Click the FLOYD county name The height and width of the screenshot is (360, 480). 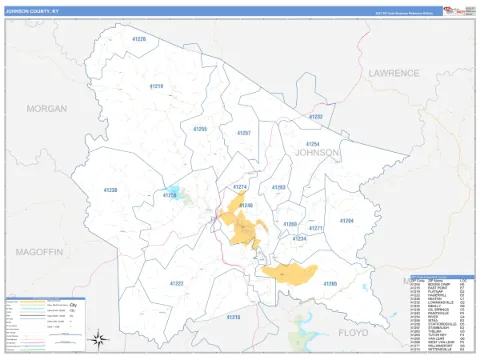(x=353, y=333)
